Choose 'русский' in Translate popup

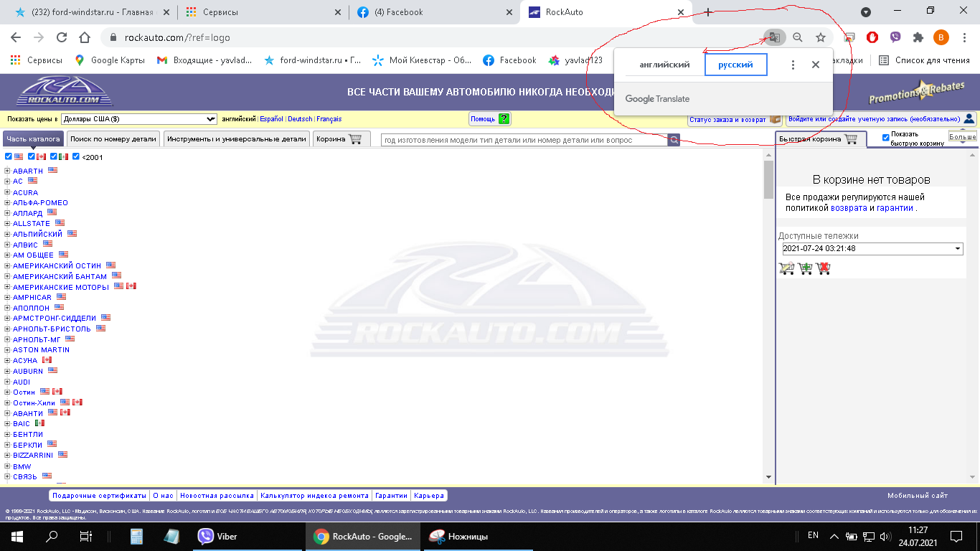(735, 65)
